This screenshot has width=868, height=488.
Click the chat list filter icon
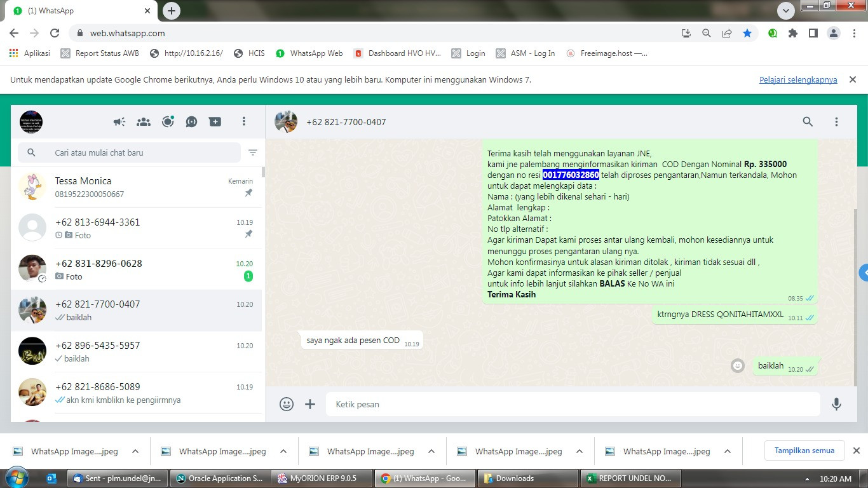[x=253, y=152]
